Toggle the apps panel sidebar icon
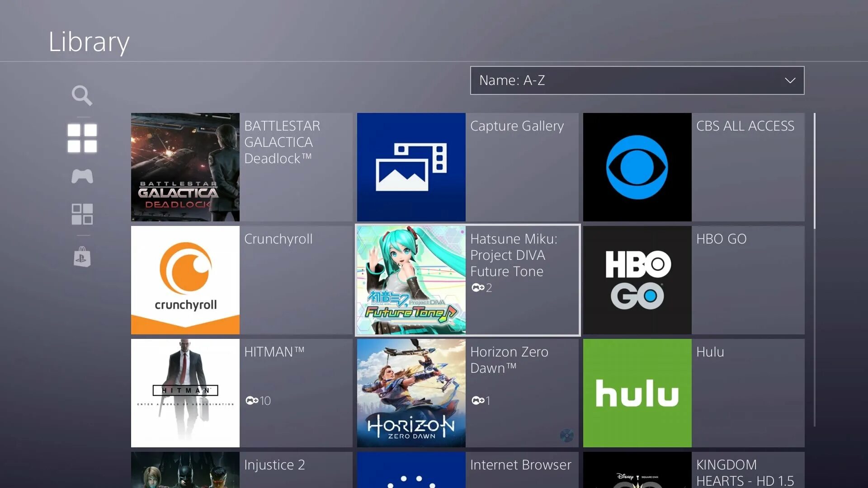Screen dimensions: 868x488 coord(82,213)
